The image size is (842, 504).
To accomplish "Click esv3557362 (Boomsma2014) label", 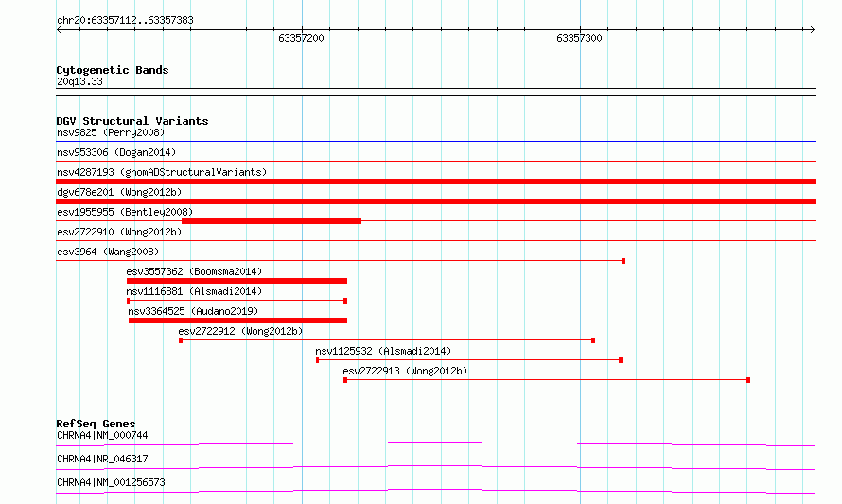I will point(194,271).
